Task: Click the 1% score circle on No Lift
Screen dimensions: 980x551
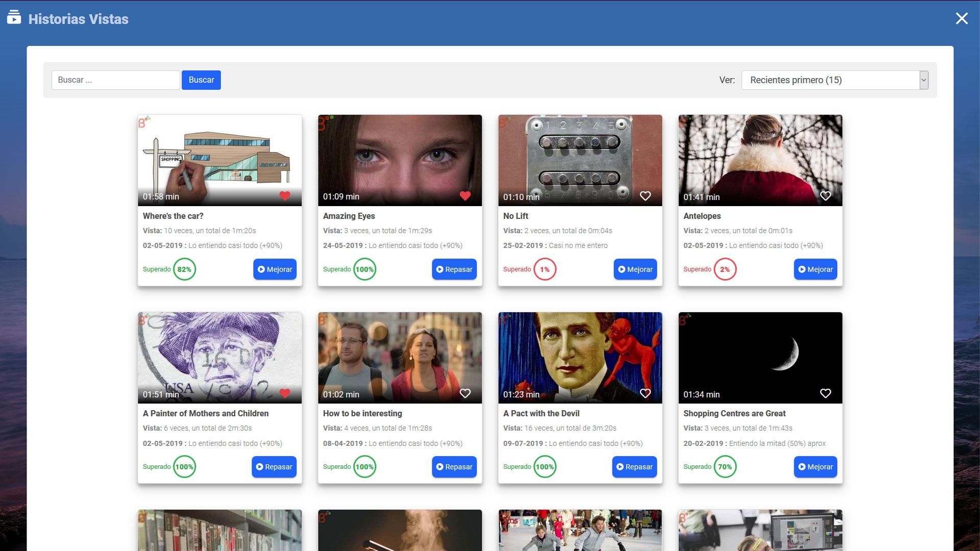Action: click(545, 269)
